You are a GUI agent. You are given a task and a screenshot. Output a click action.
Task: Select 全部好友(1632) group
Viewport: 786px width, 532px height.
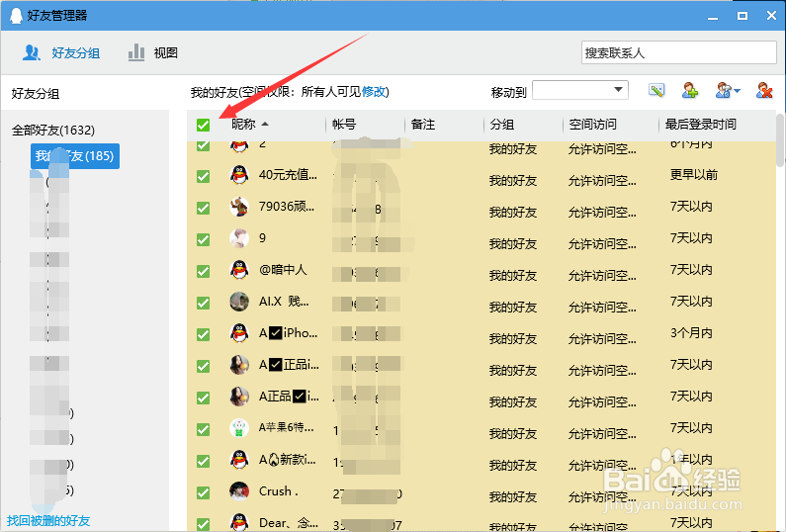pyautogui.click(x=53, y=131)
